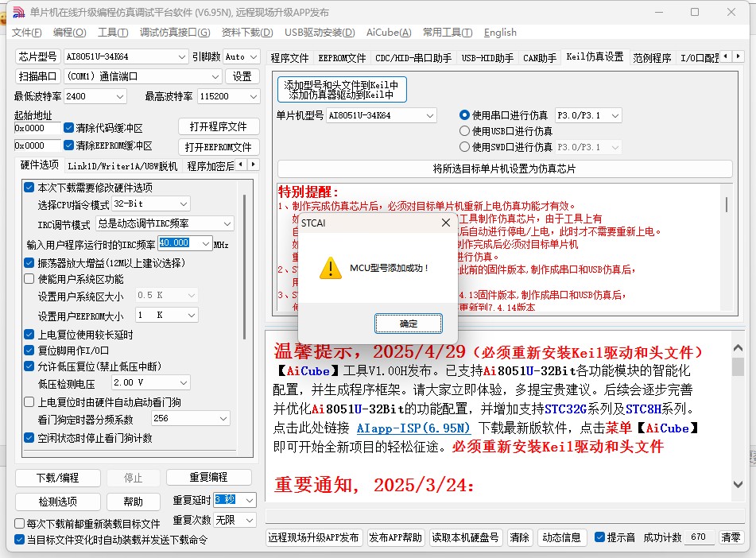Open 最高波特率 115200 dropdown
Screen dimensions: 756x558
pos(228,96)
